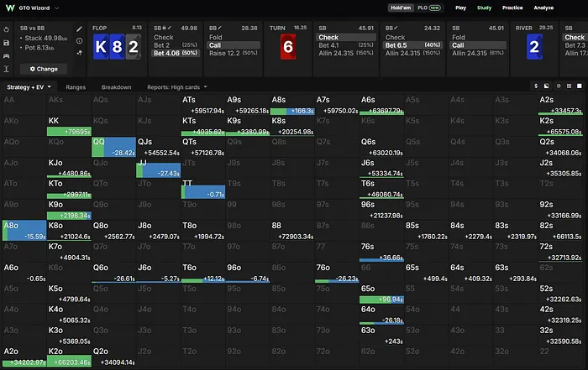Click the 65o hand cell
588x370 pixels.
coord(381,294)
